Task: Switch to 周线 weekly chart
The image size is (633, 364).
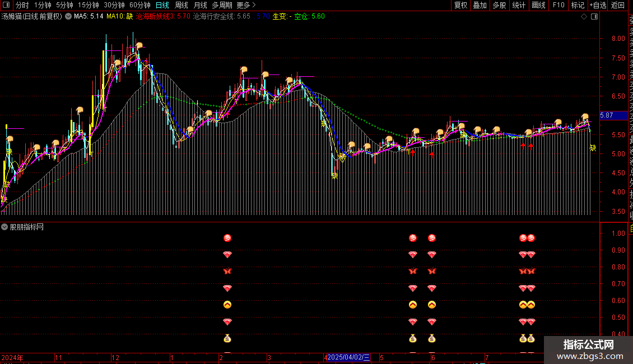Action: (x=181, y=5)
